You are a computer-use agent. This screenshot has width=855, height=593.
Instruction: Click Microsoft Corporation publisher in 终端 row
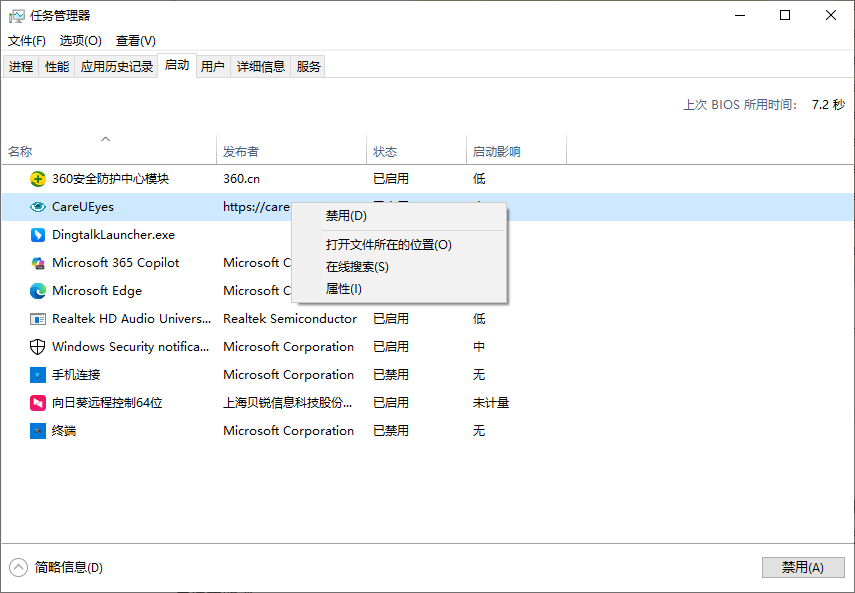(288, 431)
